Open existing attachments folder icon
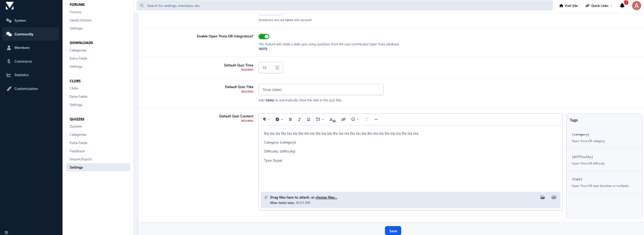644x235 pixels. [x=542, y=198]
